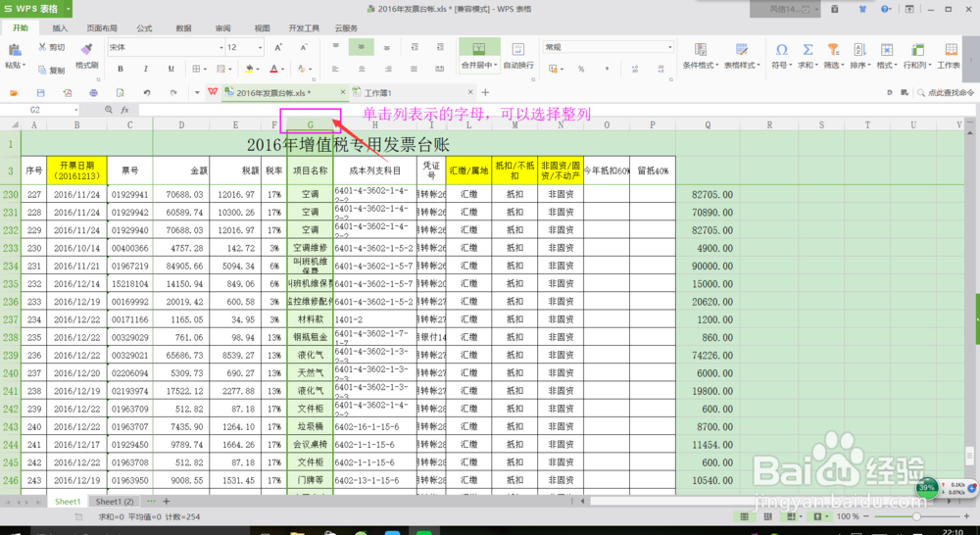Screen dimensions: 980x535
Task: Apply percent style to cells
Action: 581,69
